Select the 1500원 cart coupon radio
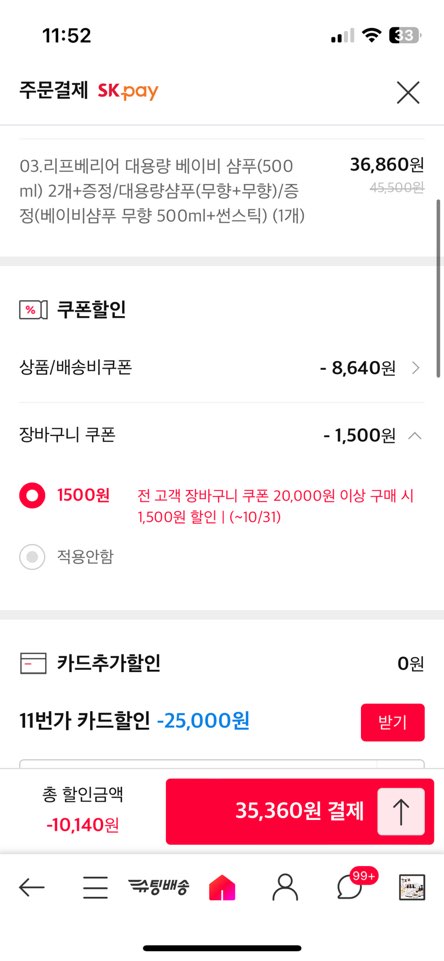The image size is (444, 961). (x=32, y=495)
